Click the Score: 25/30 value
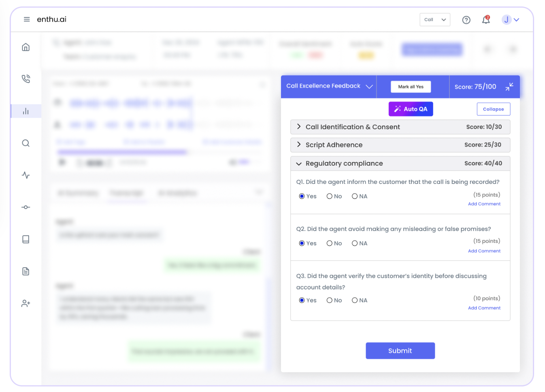This screenshot has width=545, height=392. [483, 145]
